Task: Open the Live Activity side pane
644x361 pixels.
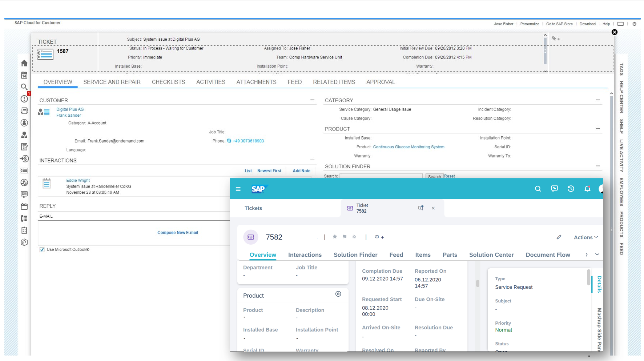Action: click(621, 156)
